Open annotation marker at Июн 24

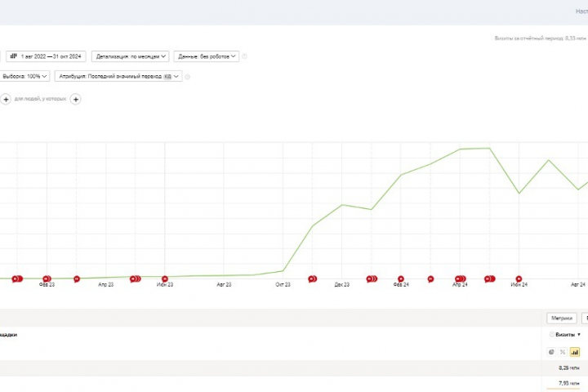click(x=519, y=278)
